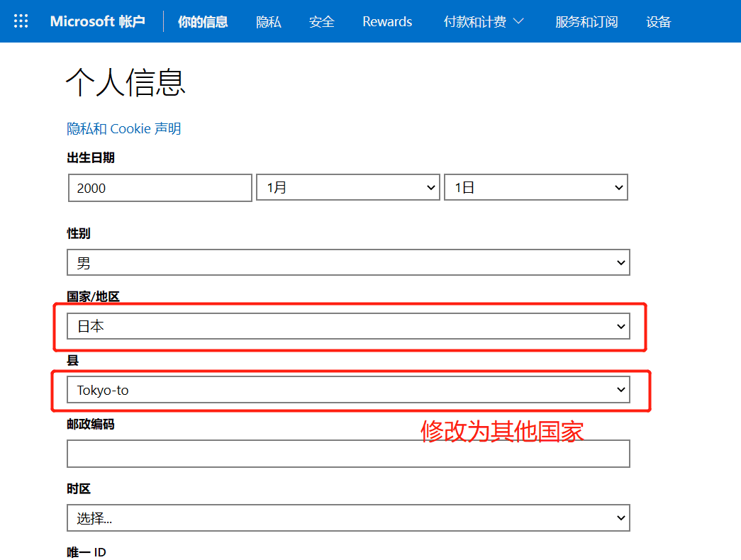This screenshot has width=741, height=560.
Task: Open the Rewards tab
Action: [387, 21]
